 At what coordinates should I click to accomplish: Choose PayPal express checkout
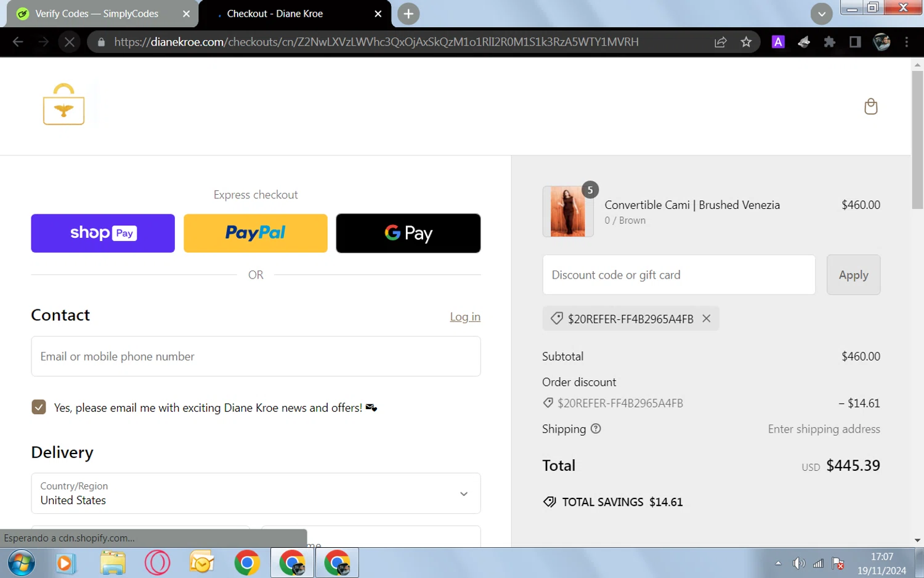click(256, 233)
